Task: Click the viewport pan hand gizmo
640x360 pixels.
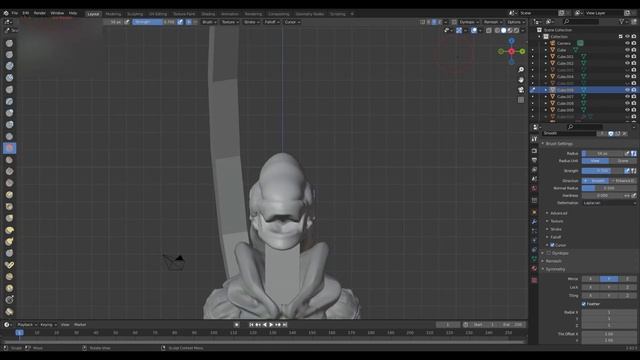Action: click(x=521, y=80)
